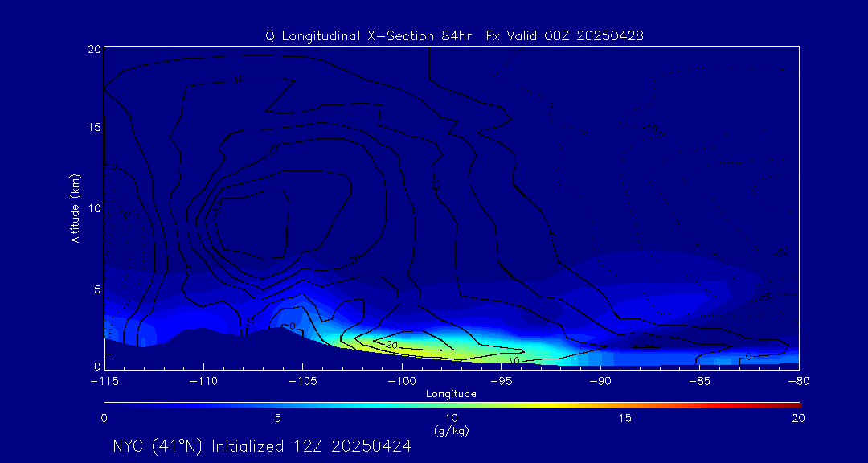Click the "(g/kg)" units label under colorbar
The height and width of the screenshot is (463, 868).
452,432
